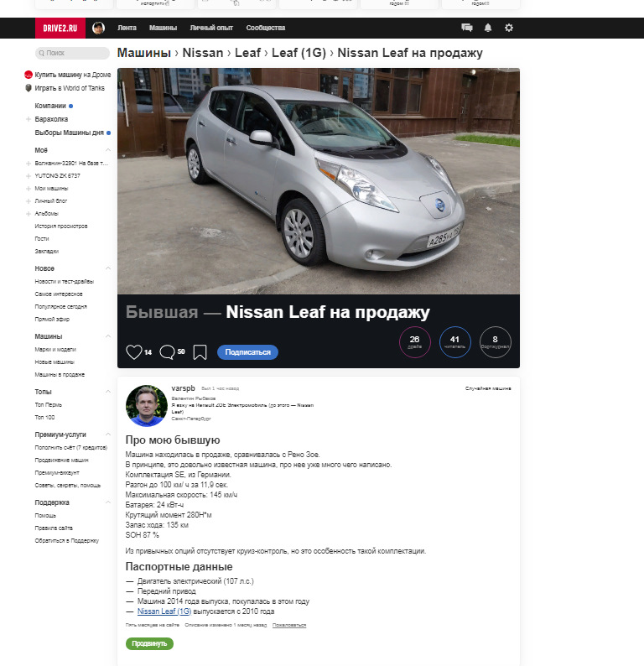
Task: Collapse the Машины sidebar section
Action: [108, 336]
